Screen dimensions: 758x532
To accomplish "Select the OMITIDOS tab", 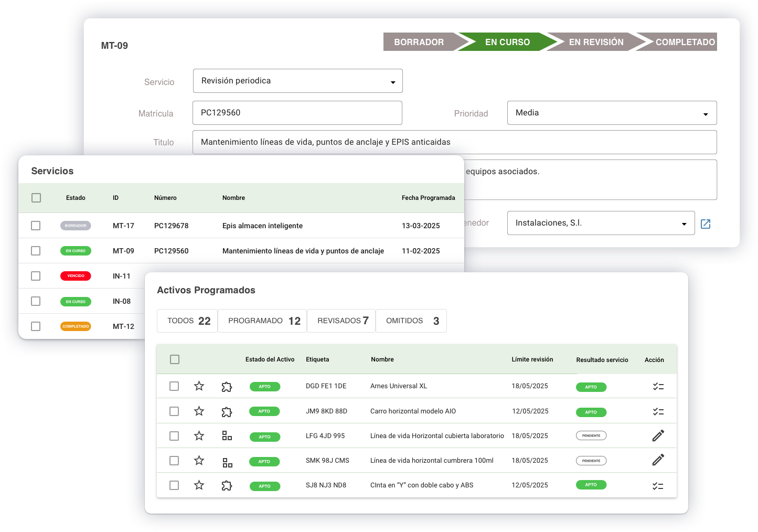I will click(x=411, y=321).
